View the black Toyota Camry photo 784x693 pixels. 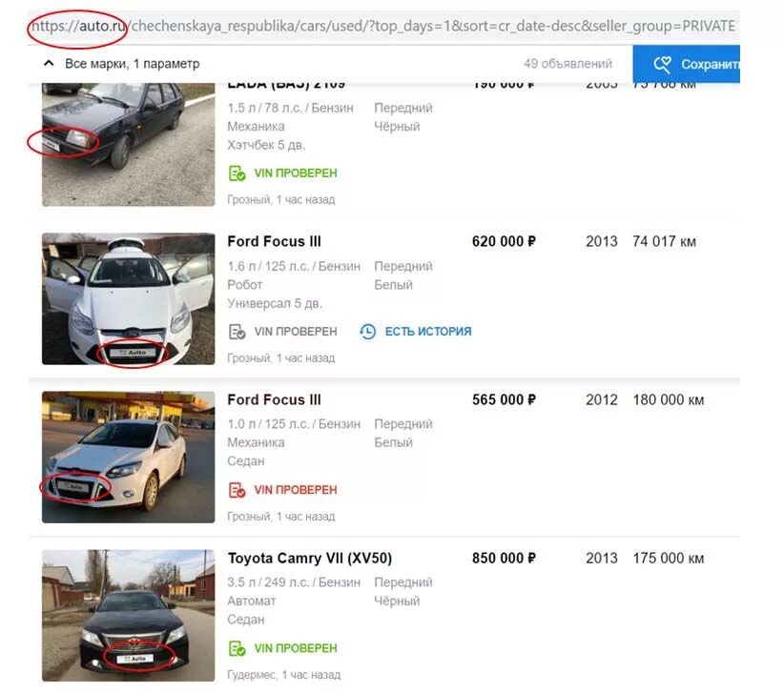129,616
